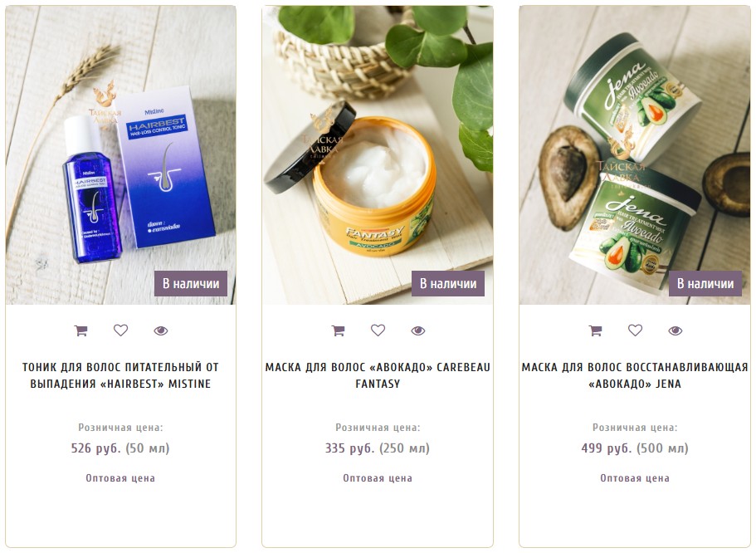Open the Jena restoring avocado mask title
The height and width of the screenshot is (553, 756).
(x=635, y=375)
